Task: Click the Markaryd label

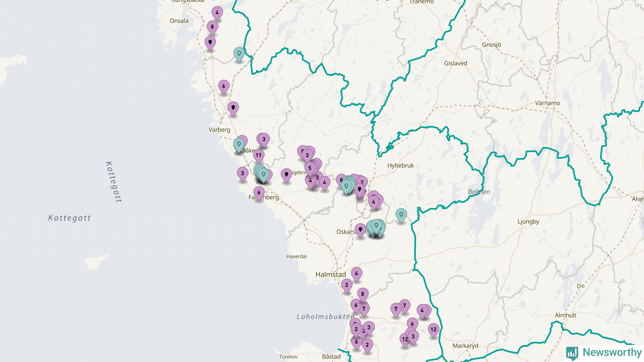Action: click(465, 346)
